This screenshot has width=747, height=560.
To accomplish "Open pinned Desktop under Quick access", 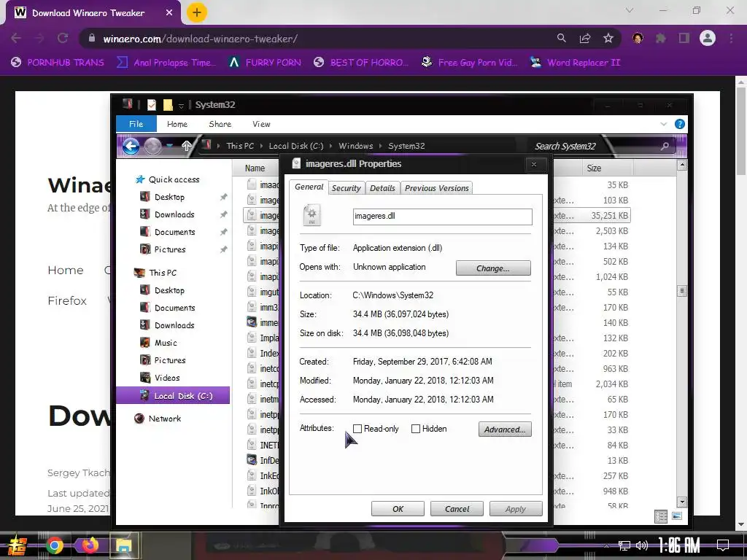I will [169, 197].
